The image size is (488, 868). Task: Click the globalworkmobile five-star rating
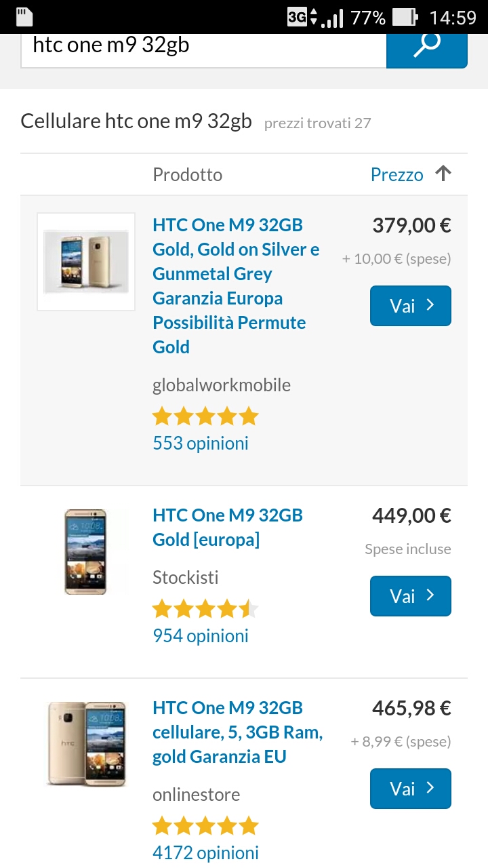click(x=205, y=416)
